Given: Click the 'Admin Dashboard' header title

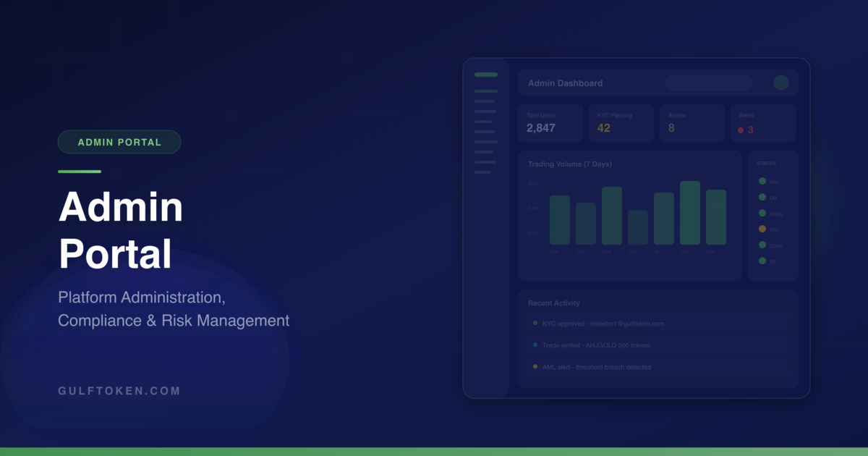Looking at the screenshot, I should pyautogui.click(x=565, y=83).
